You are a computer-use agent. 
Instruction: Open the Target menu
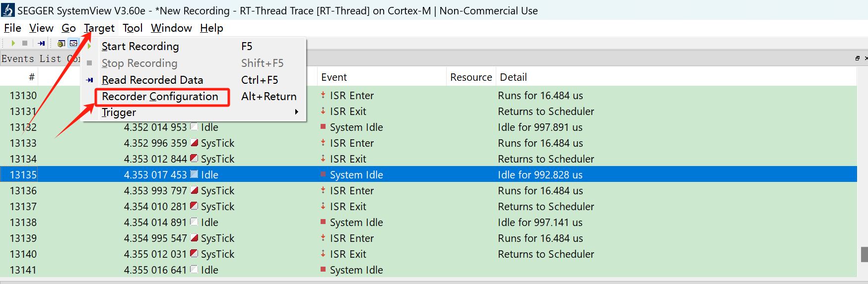pyautogui.click(x=99, y=28)
